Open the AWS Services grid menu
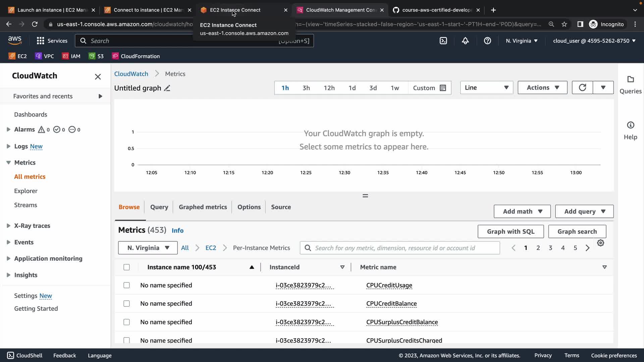 point(41,41)
